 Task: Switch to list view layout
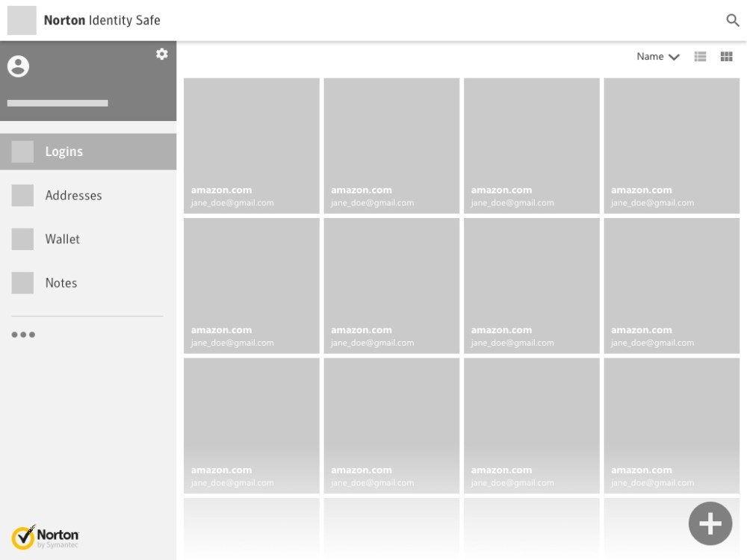pos(700,57)
